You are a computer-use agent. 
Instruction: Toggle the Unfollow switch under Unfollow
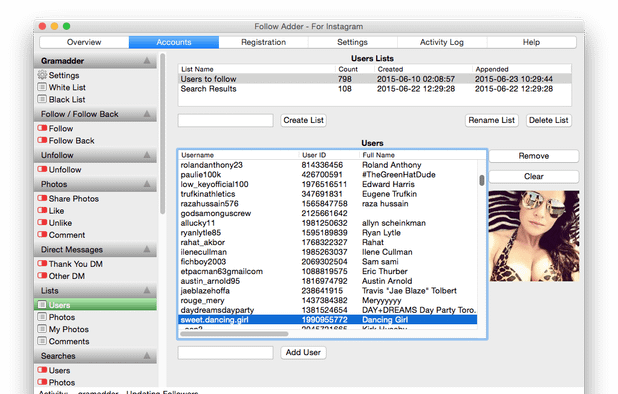point(42,169)
